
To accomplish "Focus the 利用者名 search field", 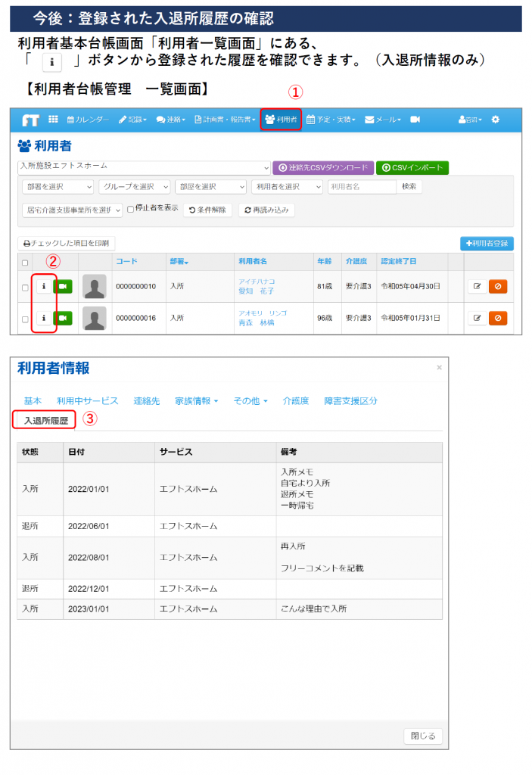I will (x=362, y=187).
